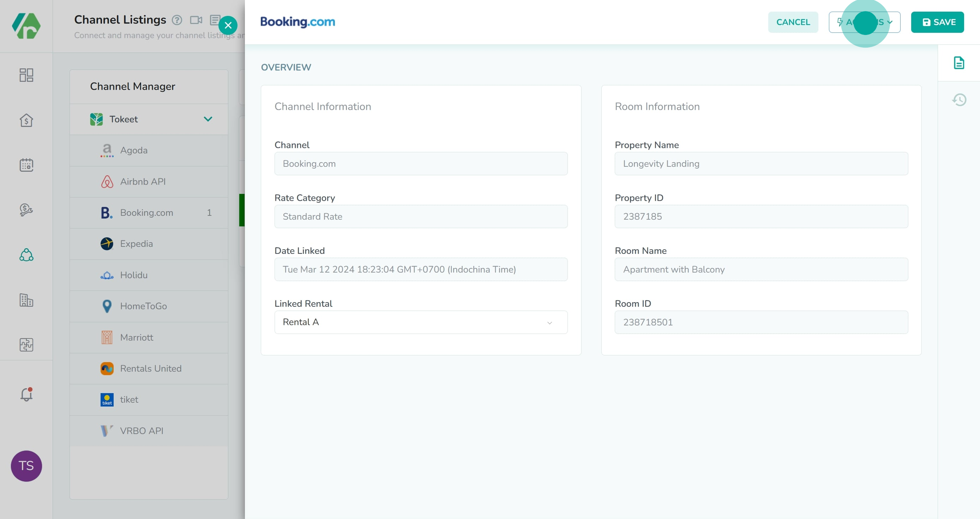Select the Guests menu item
The height and width of the screenshot is (519, 980).
point(26,255)
